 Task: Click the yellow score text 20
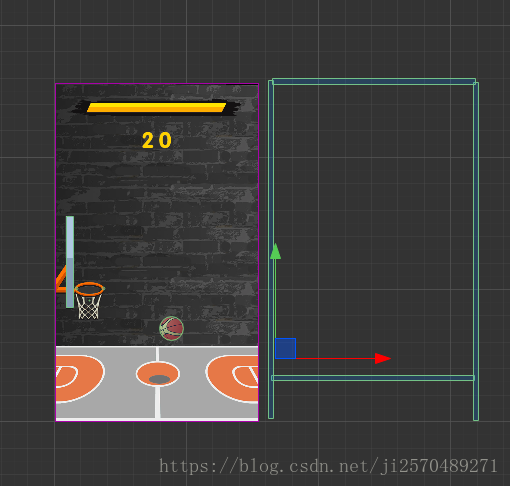[157, 140]
